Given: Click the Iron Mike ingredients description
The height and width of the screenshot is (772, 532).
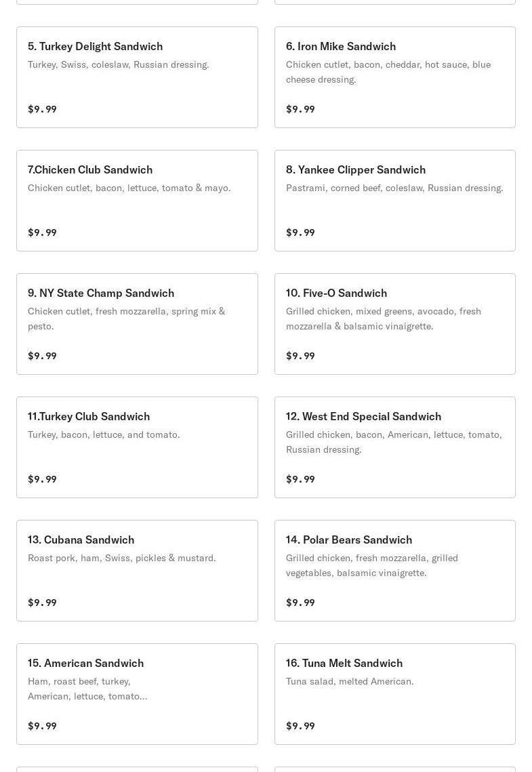Looking at the screenshot, I should [388, 72].
